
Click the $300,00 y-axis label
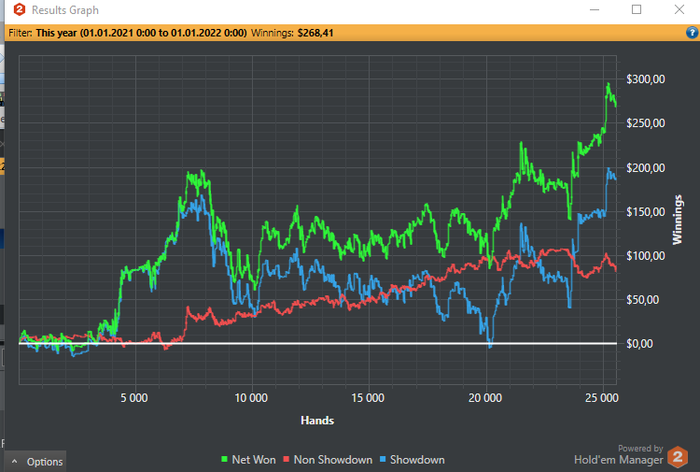tap(646, 79)
